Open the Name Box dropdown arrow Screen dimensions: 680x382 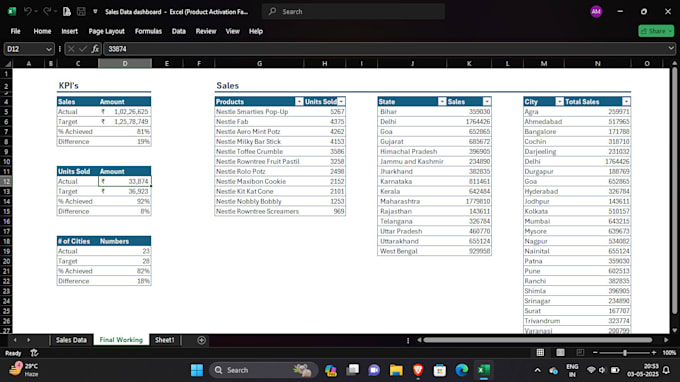(x=49, y=49)
